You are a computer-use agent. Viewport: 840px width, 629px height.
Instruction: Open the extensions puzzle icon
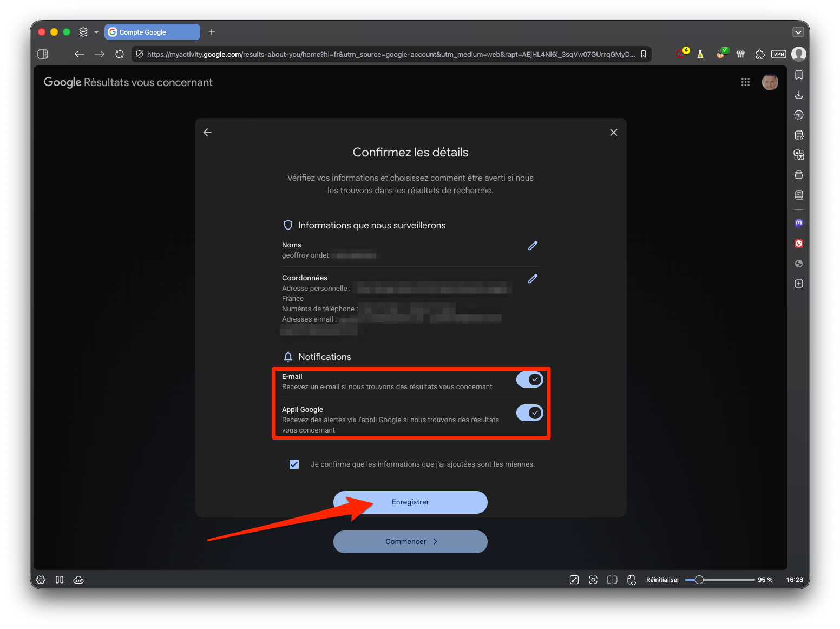click(760, 54)
